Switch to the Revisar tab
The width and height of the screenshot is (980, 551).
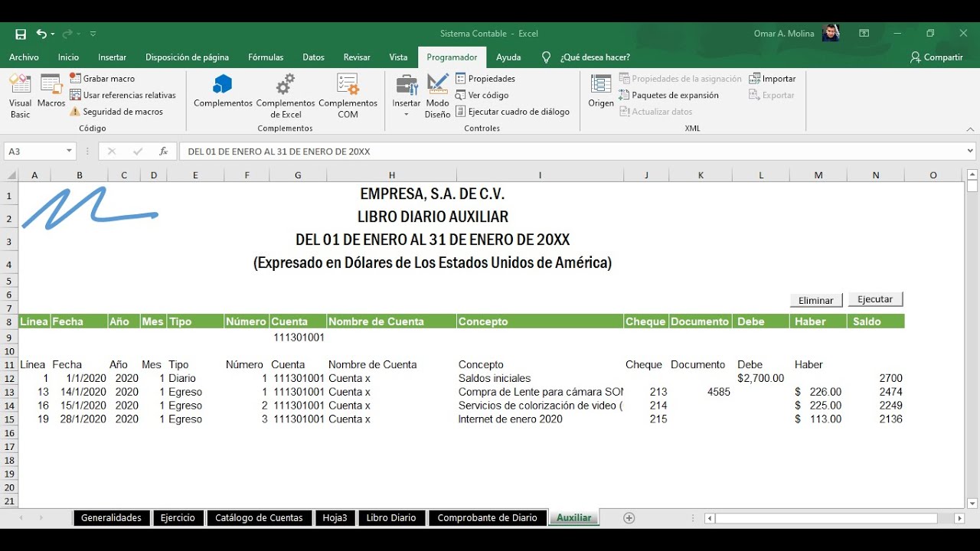tap(357, 57)
